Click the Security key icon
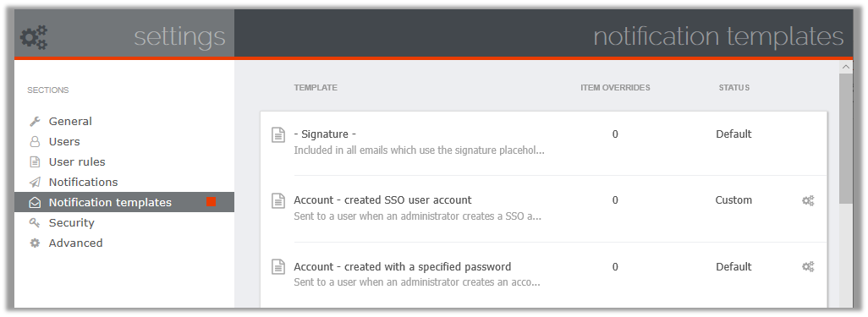The width and height of the screenshot is (868, 317). click(x=35, y=222)
